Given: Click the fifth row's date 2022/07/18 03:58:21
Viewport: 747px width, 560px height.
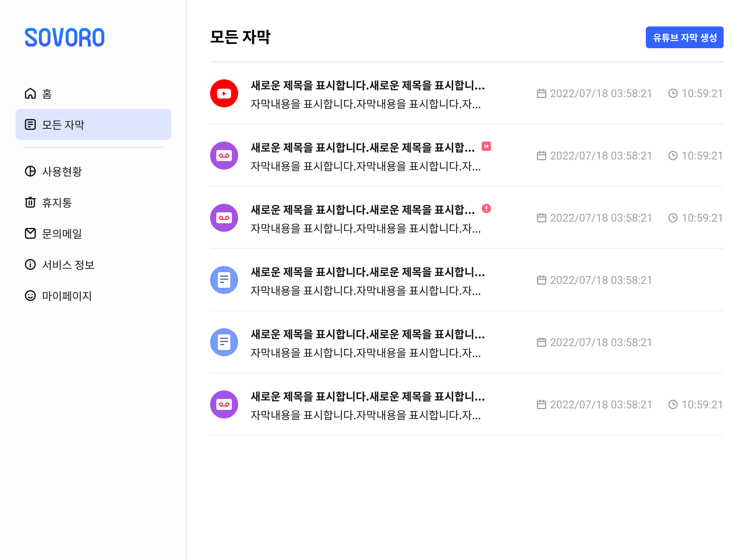Looking at the screenshot, I should coord(600,343).
